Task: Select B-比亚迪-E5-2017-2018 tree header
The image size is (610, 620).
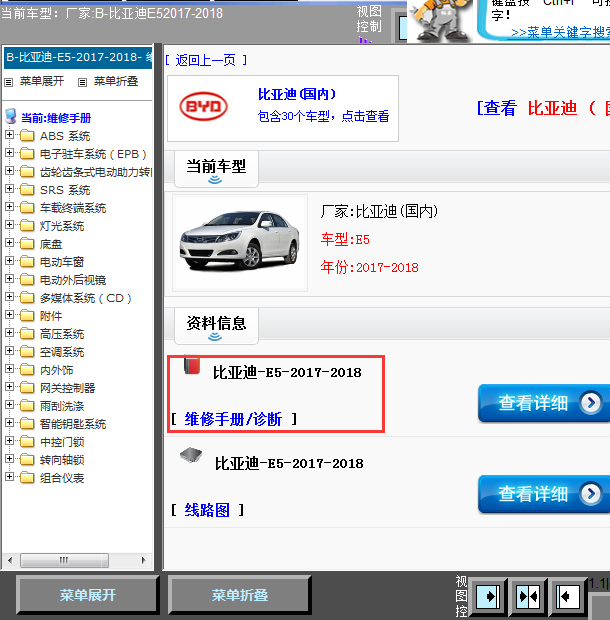Action: (x=78, y=58)
